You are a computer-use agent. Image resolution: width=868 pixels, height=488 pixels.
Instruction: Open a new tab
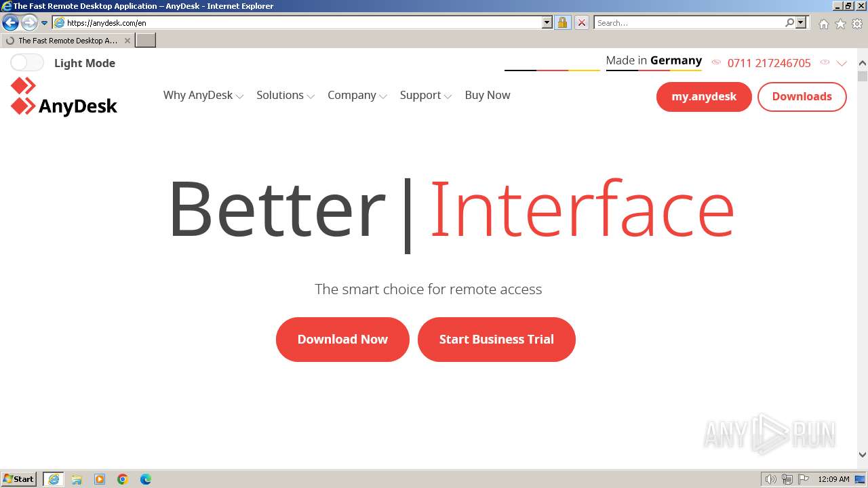146,41
